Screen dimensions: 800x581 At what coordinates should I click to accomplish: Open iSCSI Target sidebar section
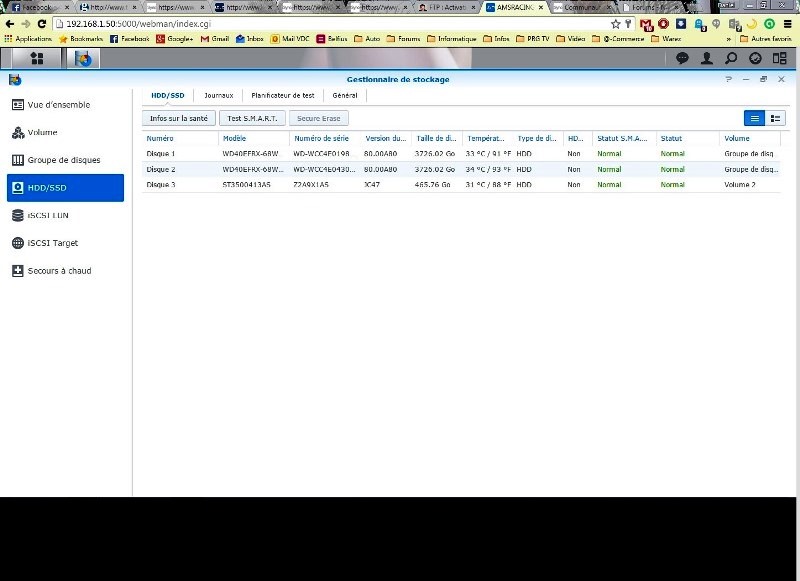[65, 243]
